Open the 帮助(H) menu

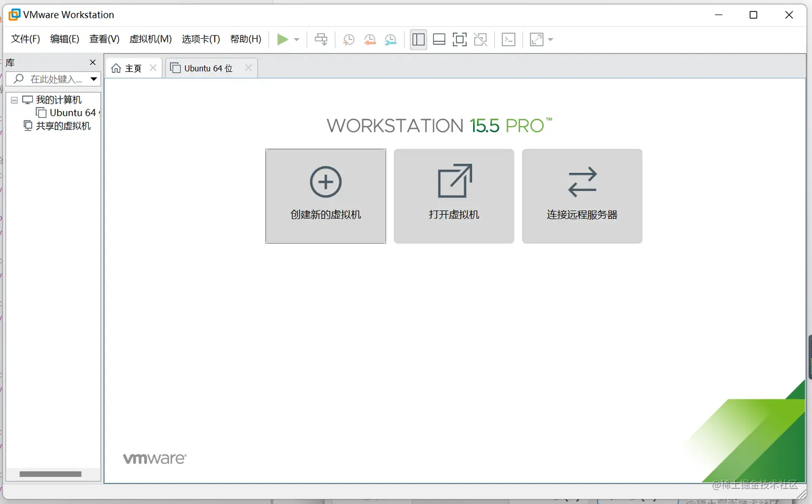coord(245,39)
